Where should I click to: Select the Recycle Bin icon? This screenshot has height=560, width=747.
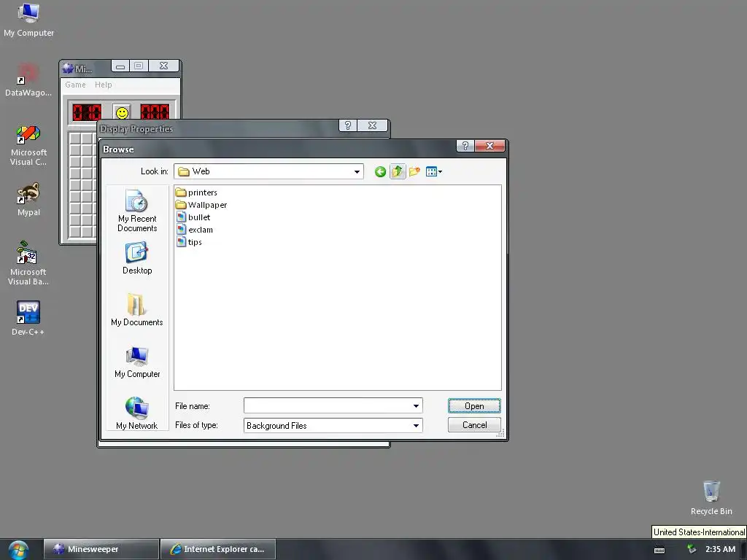[x=711, y=498]
